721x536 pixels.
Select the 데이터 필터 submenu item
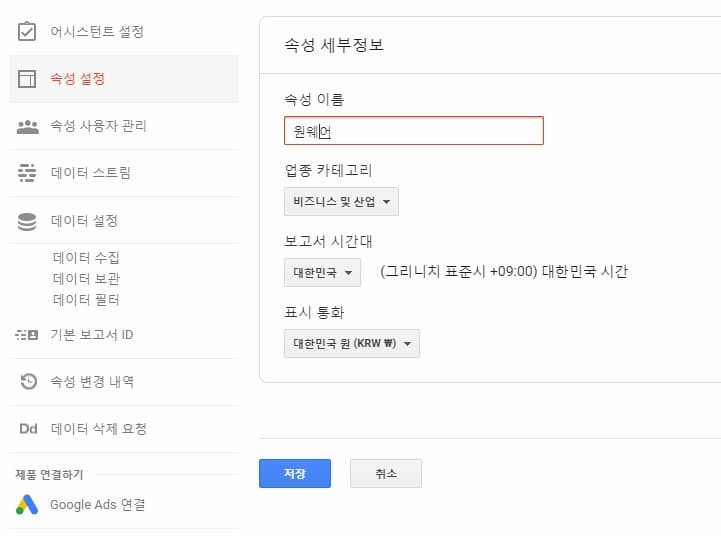86,300
